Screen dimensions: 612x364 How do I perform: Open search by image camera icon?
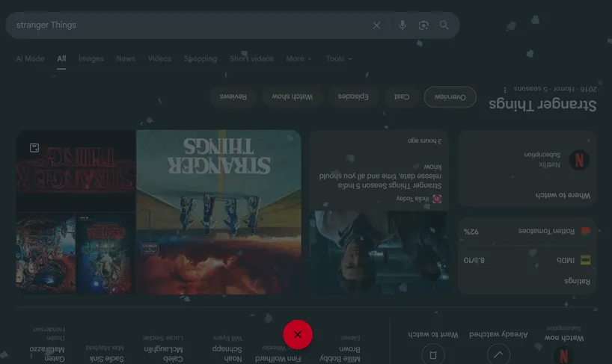(x=423, y=25)
